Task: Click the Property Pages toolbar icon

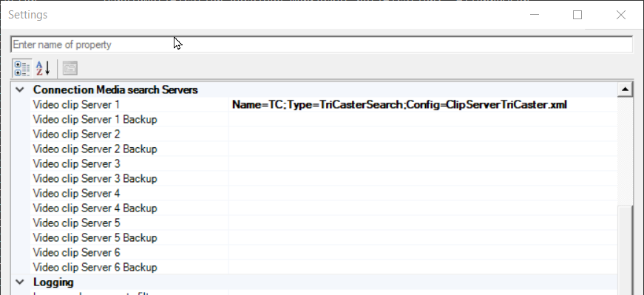Action: (70, 68)
